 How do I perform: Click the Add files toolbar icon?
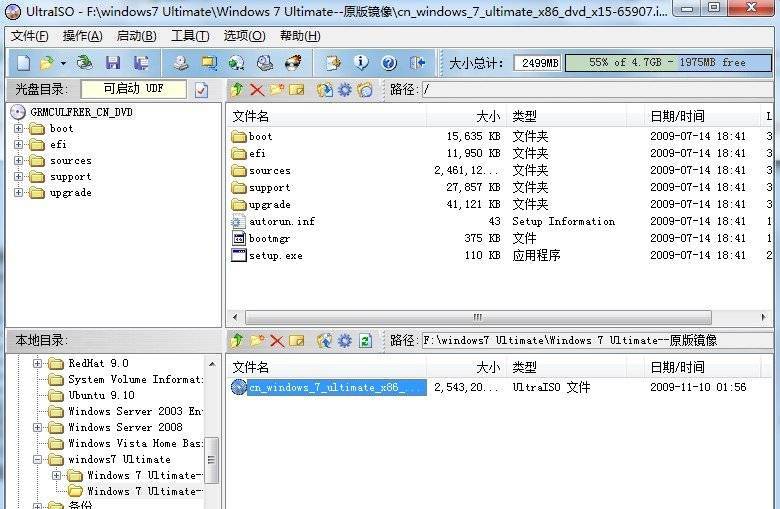click(x=332, y=63)
